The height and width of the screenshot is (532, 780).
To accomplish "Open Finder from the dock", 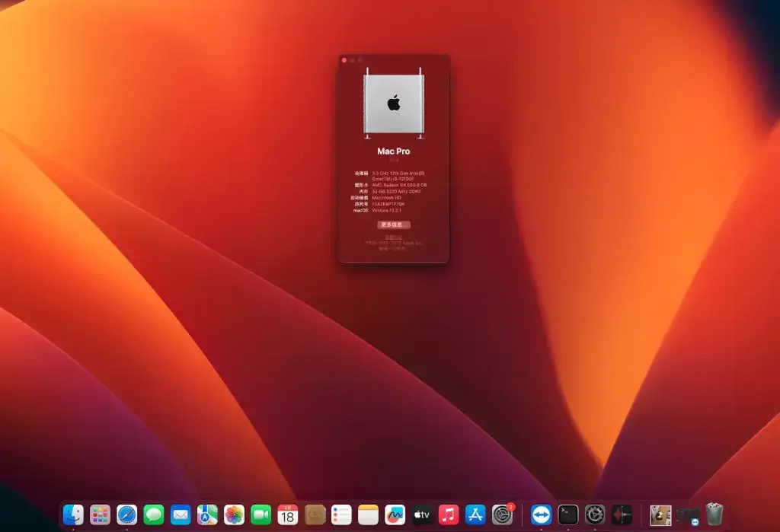I will (x=73, y=515).
